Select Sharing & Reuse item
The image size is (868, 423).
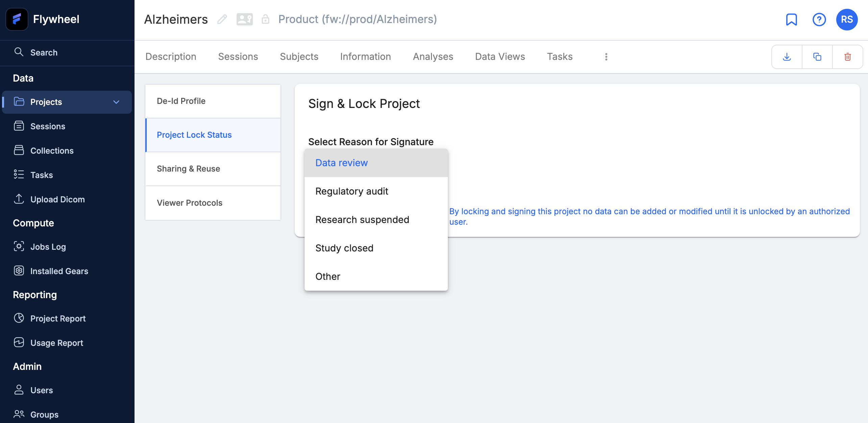click(213, 169)
